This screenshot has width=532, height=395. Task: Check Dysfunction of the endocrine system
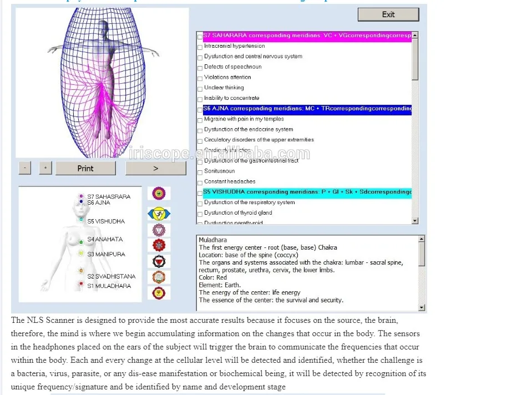pyautogui.click(x=200, y=130)
